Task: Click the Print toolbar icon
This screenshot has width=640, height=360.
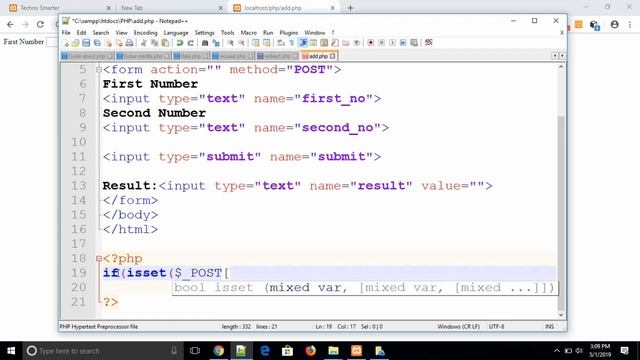Action: coord(129,43)
